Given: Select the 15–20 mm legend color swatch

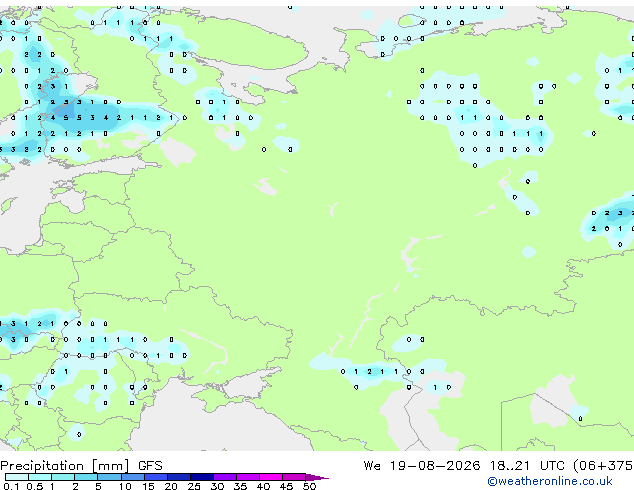Looking at the screenshot, I should (x=155, y=477).
